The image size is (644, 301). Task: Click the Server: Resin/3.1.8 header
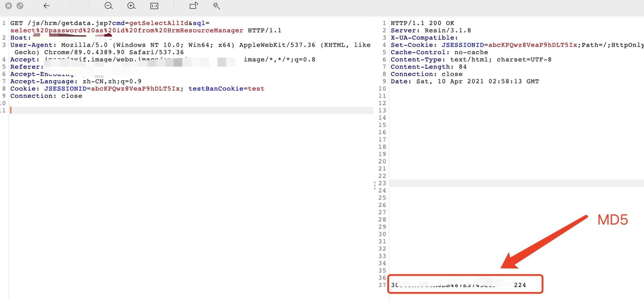[431, 30]
